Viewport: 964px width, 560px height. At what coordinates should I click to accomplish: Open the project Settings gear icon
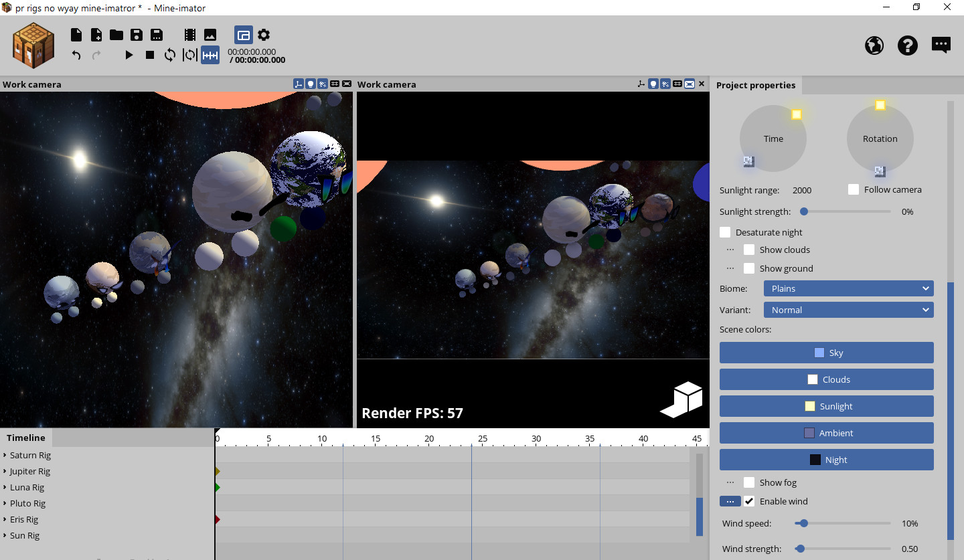point(264,34)
